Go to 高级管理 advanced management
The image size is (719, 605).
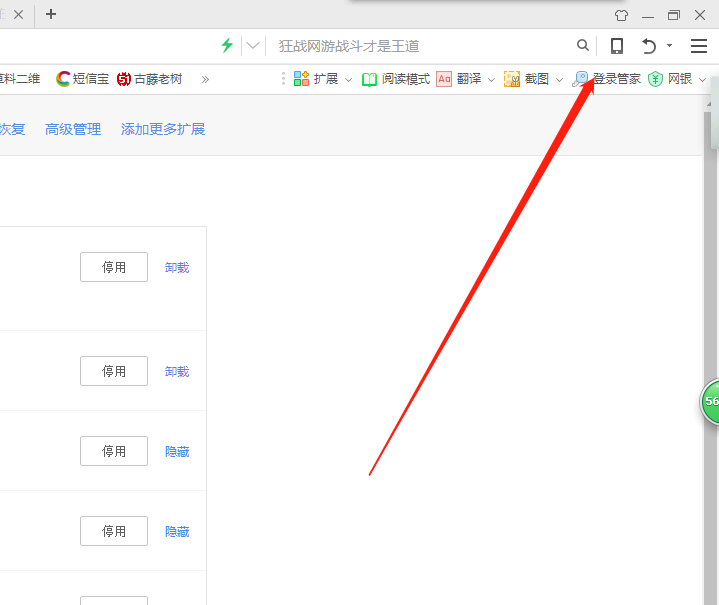tap(73, 129)
